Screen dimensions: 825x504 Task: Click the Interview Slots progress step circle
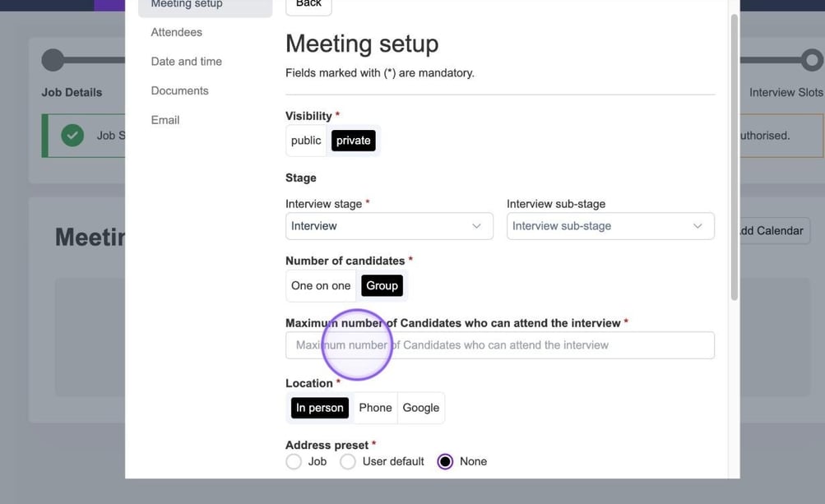pos(811,60)
